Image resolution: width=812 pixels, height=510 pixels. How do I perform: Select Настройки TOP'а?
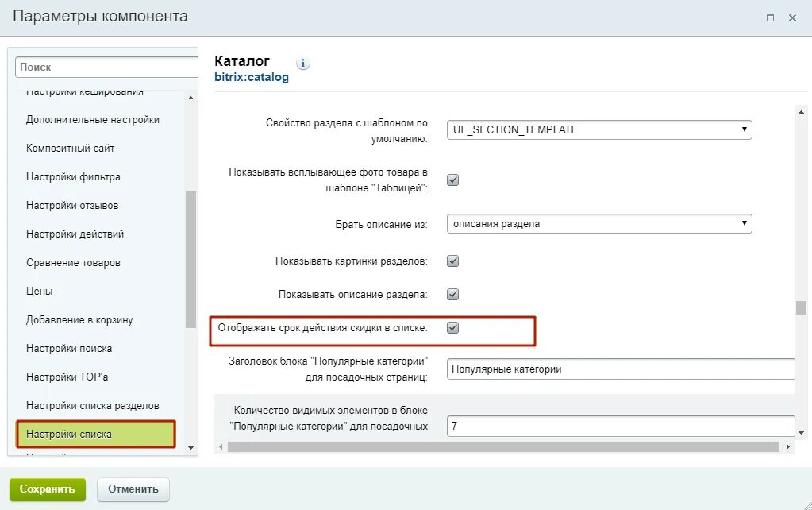(67, 377)
